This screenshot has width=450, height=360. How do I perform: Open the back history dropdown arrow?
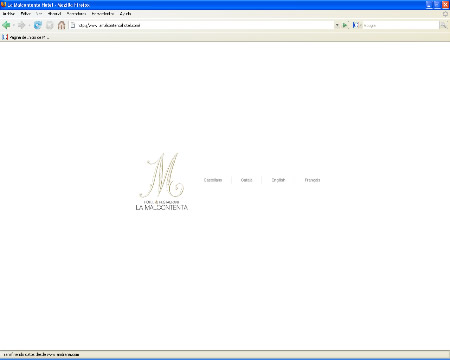point(13,25)
